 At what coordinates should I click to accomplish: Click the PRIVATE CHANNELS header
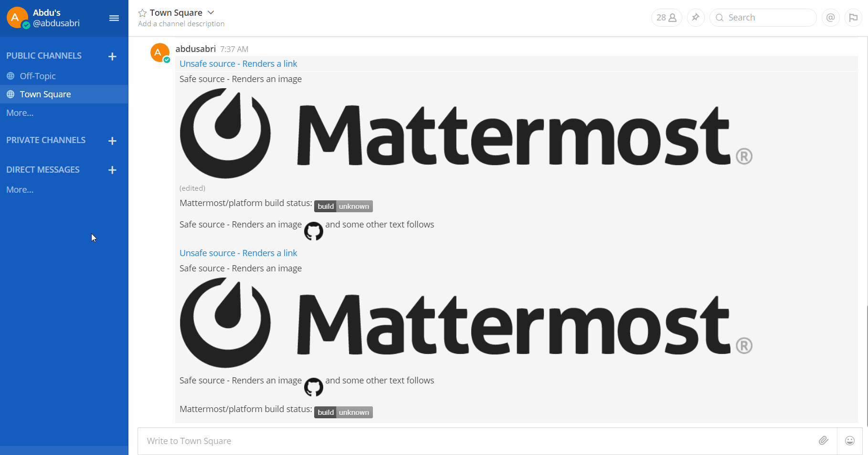(46, 140)
